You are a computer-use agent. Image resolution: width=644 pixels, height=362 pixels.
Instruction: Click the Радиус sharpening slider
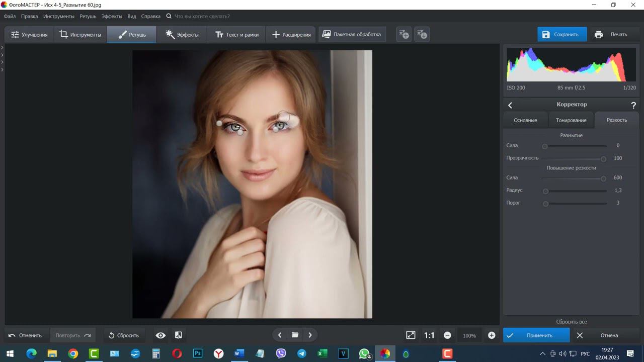click(x=575, y=191)
